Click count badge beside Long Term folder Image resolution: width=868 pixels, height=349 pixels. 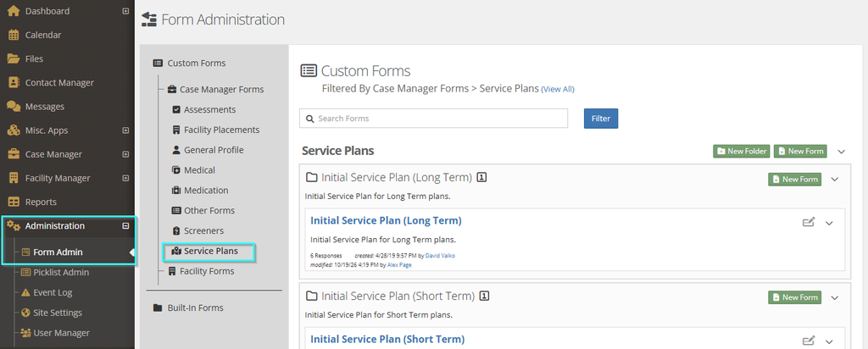pos(481,178)
